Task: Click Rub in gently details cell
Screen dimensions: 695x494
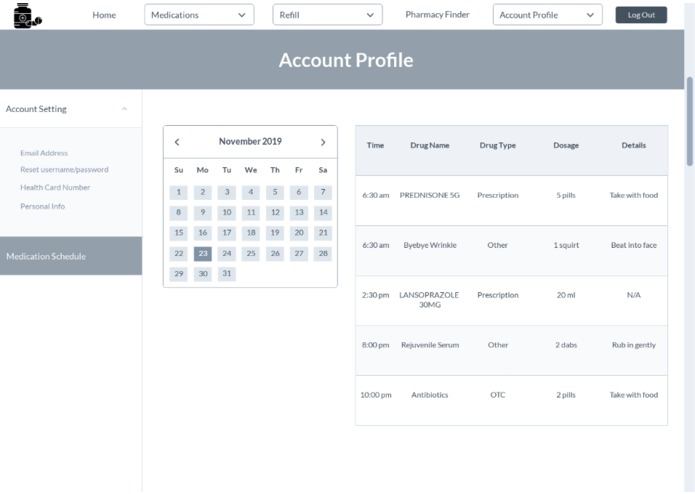Action: tap(634, 345)
